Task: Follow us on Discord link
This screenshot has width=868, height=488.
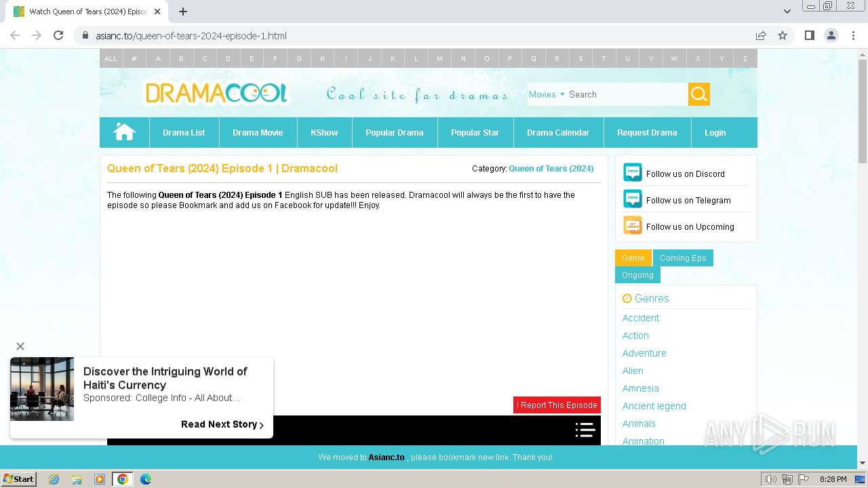Action: (686, 174)
